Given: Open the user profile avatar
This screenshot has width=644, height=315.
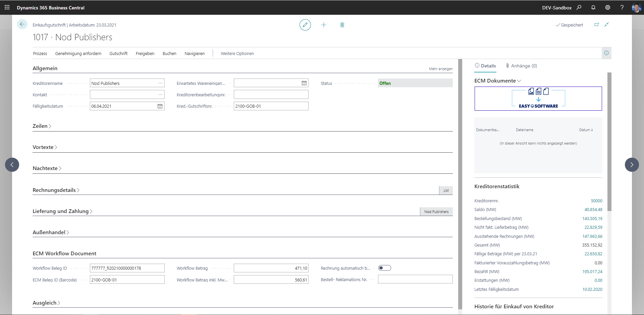Looking at the screenshot, I should [x=636, y=7].
